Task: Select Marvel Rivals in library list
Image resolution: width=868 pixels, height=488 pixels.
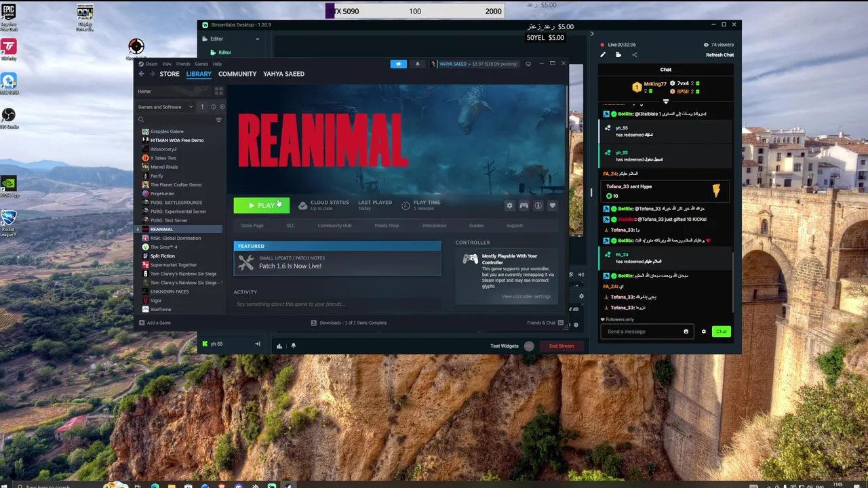Action: coord(164,167)
